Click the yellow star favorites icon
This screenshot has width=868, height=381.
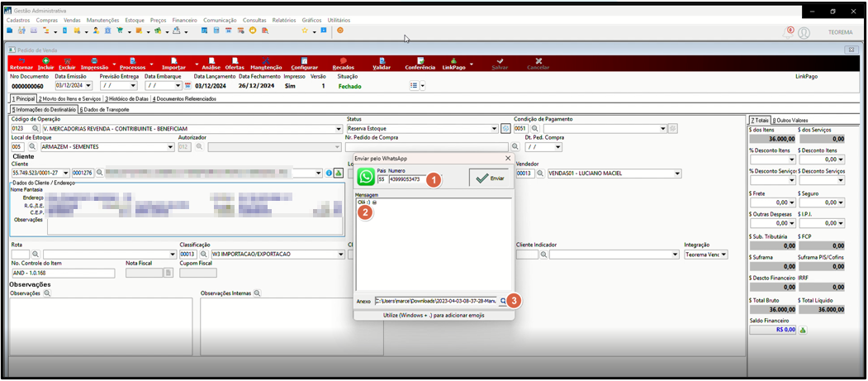[305, 31]
